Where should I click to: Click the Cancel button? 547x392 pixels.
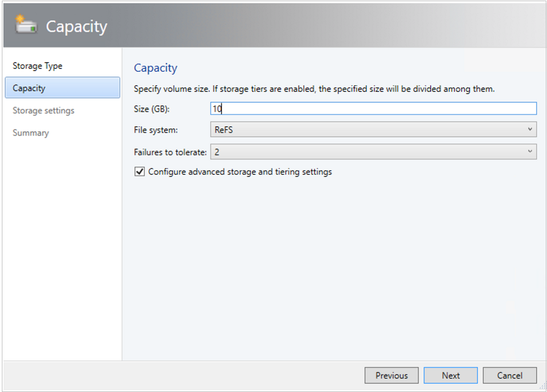pos(509,375)
